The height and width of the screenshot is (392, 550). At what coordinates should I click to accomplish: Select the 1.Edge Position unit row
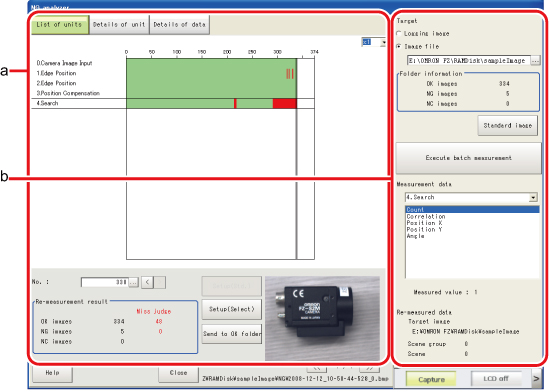(x=56, y=73)
